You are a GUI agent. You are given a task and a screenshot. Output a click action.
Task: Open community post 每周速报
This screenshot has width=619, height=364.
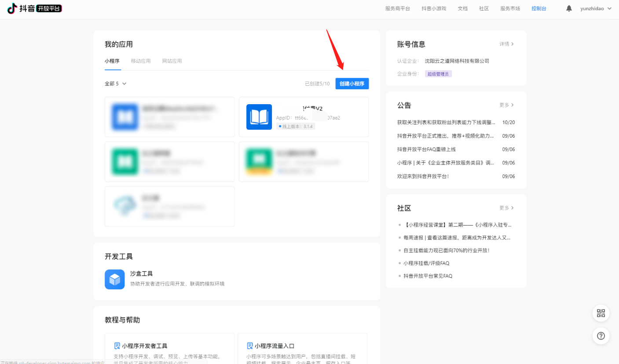[x=457, y=237]
